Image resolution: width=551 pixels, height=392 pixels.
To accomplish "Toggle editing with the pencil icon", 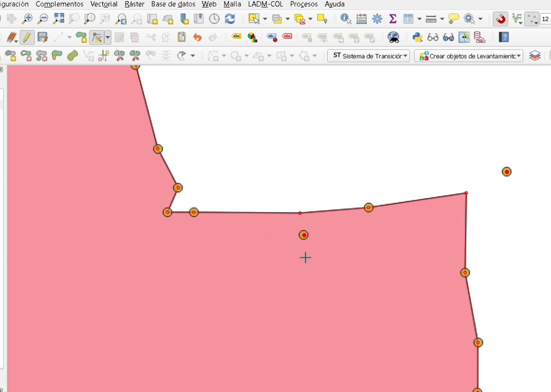I will (x=27, y=37).
